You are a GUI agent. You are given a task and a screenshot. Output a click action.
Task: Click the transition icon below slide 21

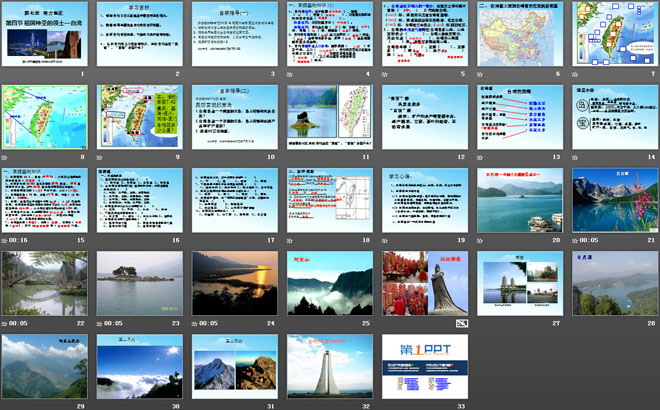pyautogui.click(x=577, y=239)
